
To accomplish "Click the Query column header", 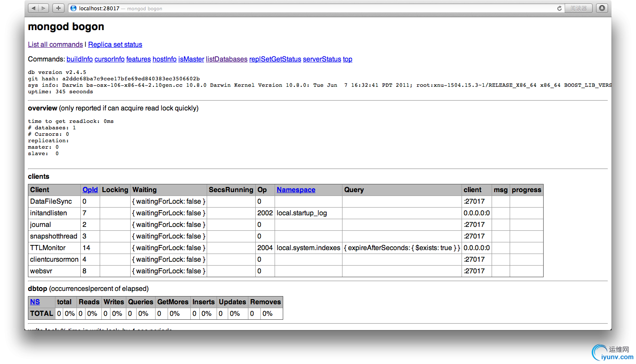I will (402, 190).
